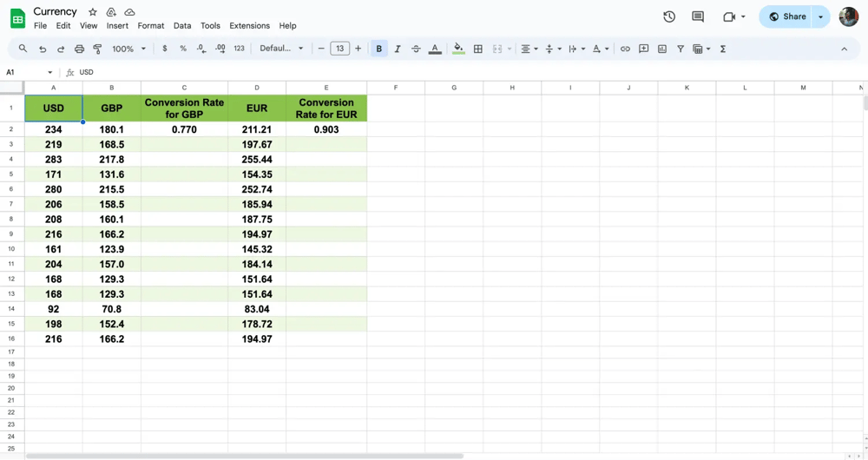
Task: Select the paint format tool
Action: click(x=97, y=49)
